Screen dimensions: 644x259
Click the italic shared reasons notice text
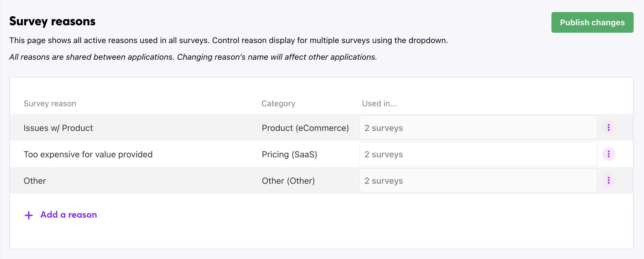click(193, 57)
